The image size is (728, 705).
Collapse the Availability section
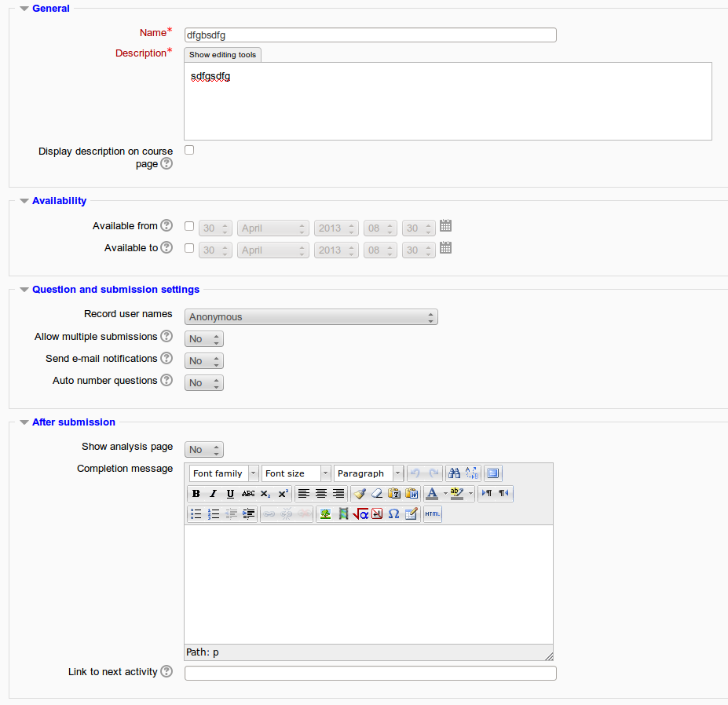tap(24, 201)
